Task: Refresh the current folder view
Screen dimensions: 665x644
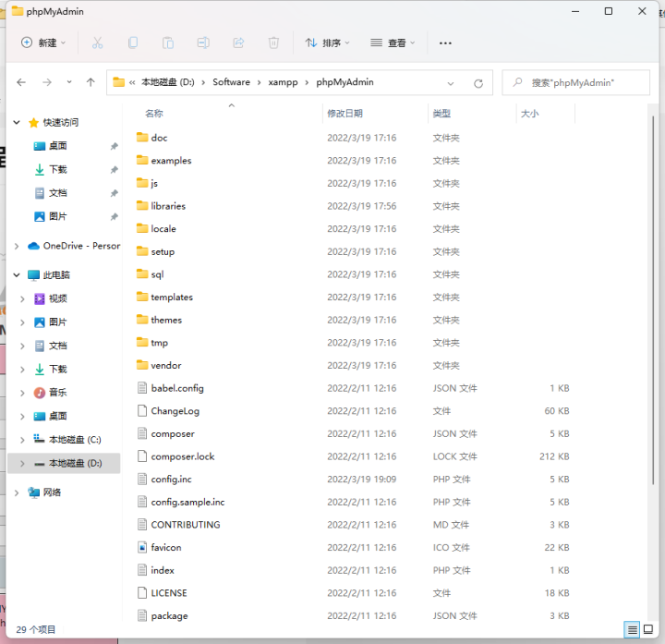Action: click(478, 83)
